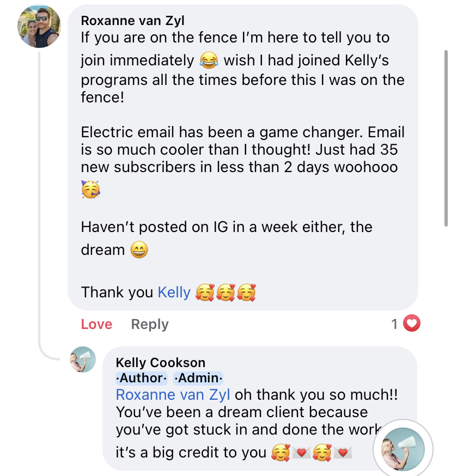Click the Admin badge
This screenshot has height=476, width=451.
point(198,378)
